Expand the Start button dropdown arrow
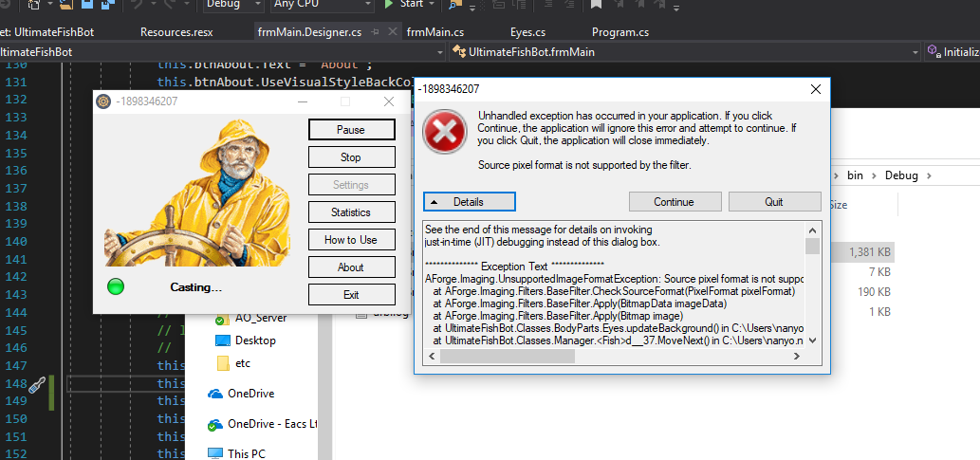The height and width of the screenshot is (460, 980). [432, 5]
